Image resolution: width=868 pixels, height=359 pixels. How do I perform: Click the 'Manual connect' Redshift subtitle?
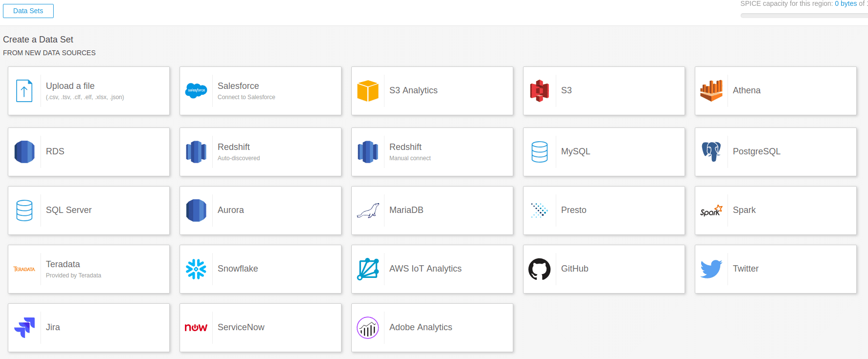410,158
